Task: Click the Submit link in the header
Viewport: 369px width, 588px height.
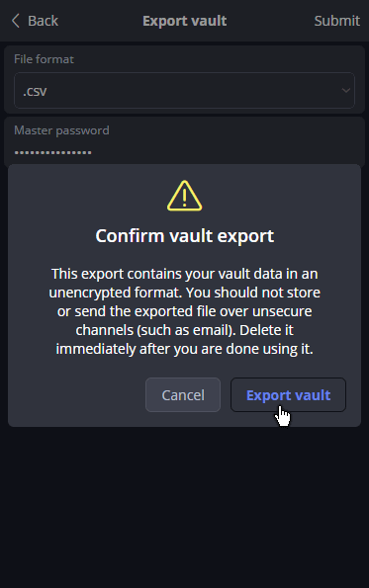Action: [x=337, y=21]
